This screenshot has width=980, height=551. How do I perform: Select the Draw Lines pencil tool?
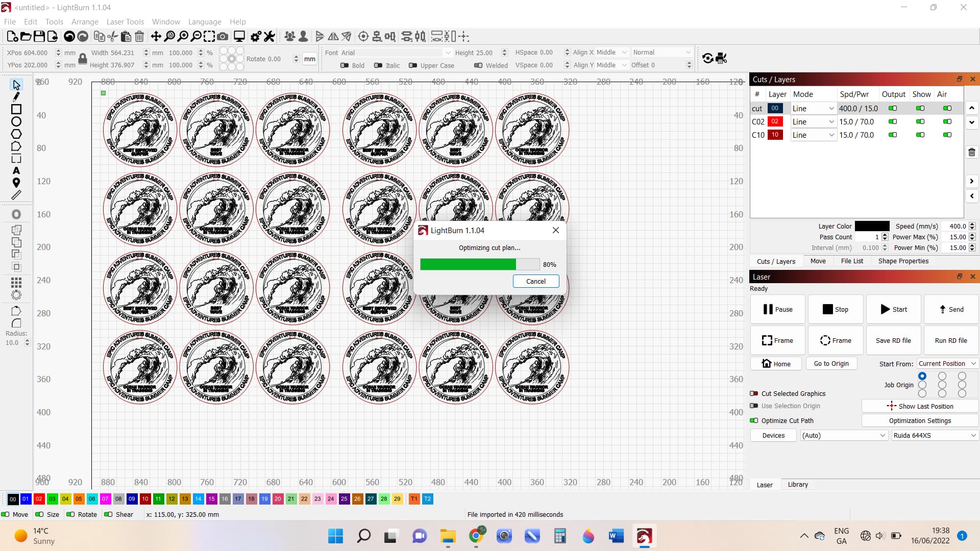[16, 97]
